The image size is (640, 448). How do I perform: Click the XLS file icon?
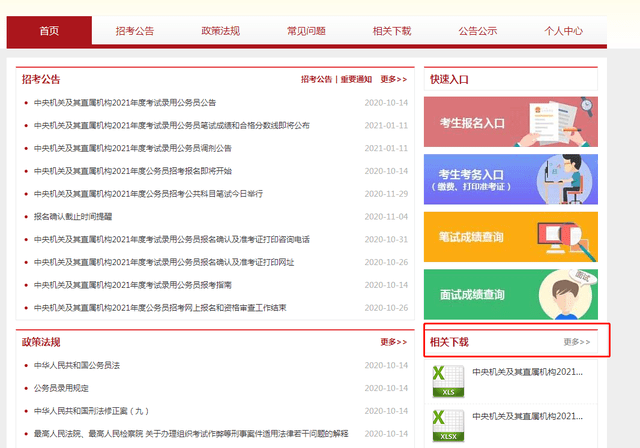tap(445, 381)
